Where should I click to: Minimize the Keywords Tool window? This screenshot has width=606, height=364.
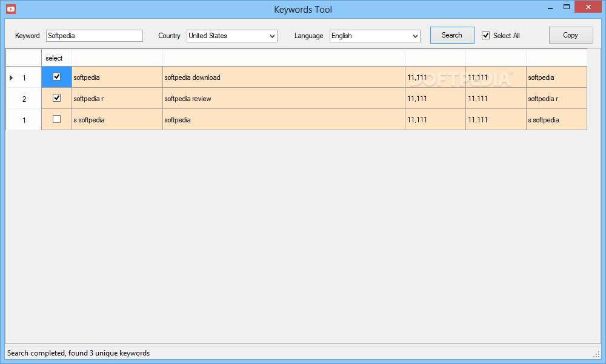coord(550,8)
